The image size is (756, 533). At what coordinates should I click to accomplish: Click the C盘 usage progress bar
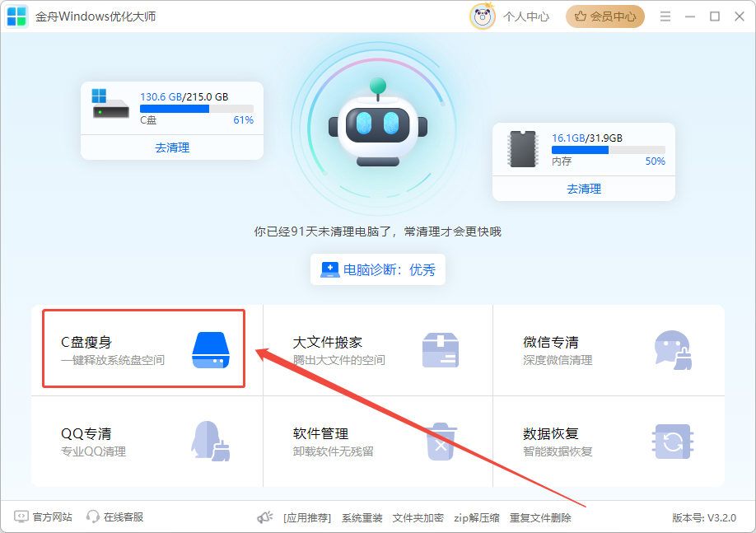[197, 109]
